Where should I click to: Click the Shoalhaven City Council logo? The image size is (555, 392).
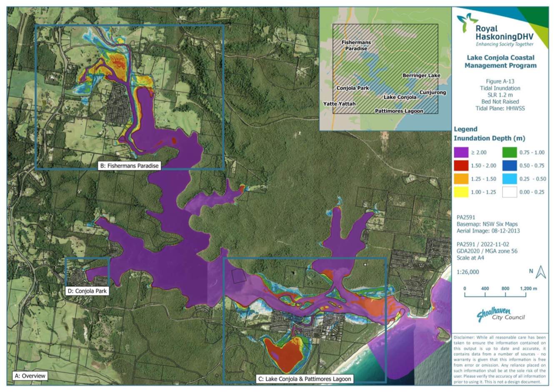pos(500,315)
